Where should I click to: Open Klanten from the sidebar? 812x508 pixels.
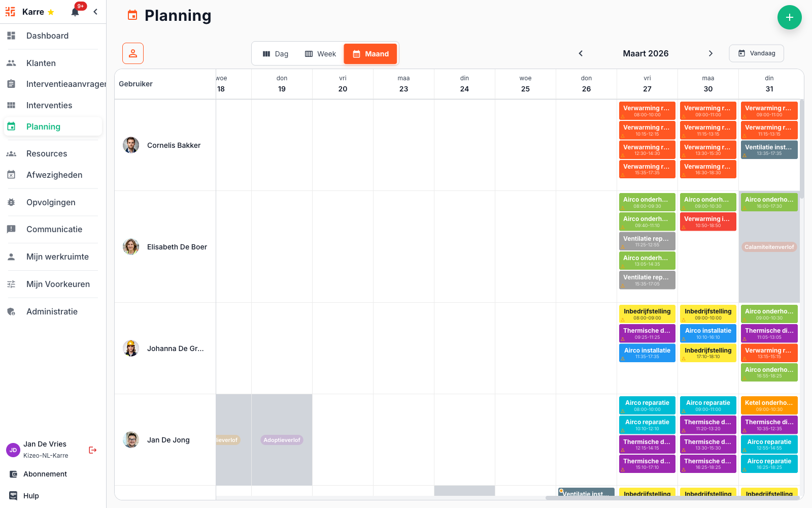pyautogui.click(x=41, y=63)
